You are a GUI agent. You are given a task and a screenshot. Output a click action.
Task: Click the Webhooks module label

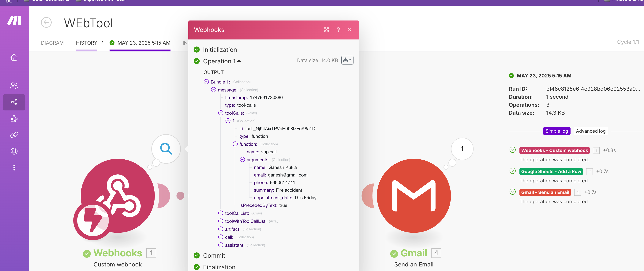(x=118, y=253)
